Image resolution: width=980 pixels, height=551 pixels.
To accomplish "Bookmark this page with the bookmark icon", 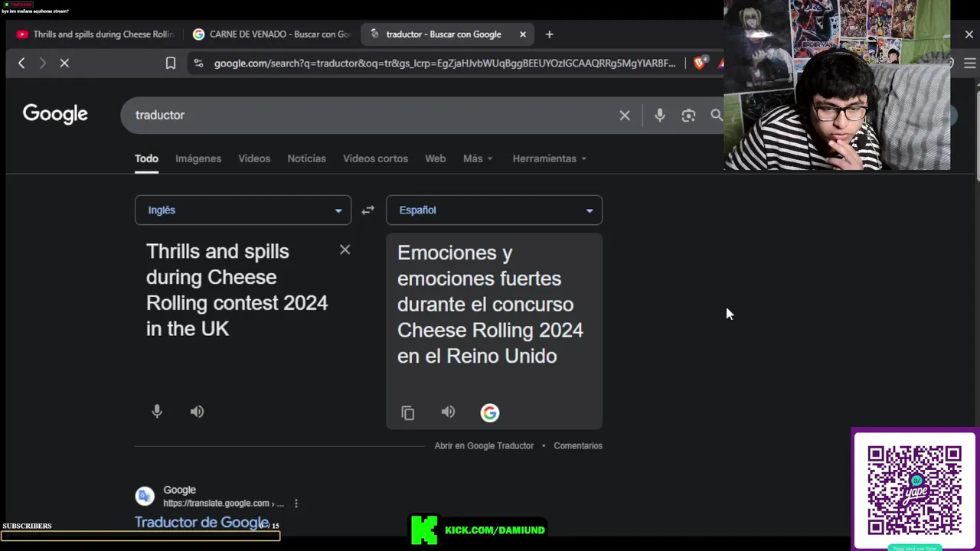I will click(171, 64).
